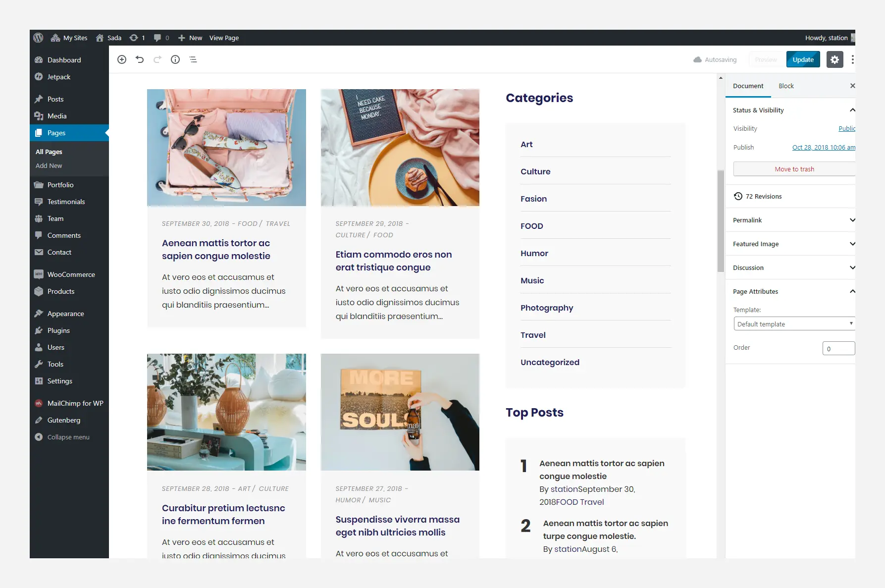This screenshot has width=885, height=588.
Task: Open WooCommerce in the sidebar menu
Action: tap(71, 274)
